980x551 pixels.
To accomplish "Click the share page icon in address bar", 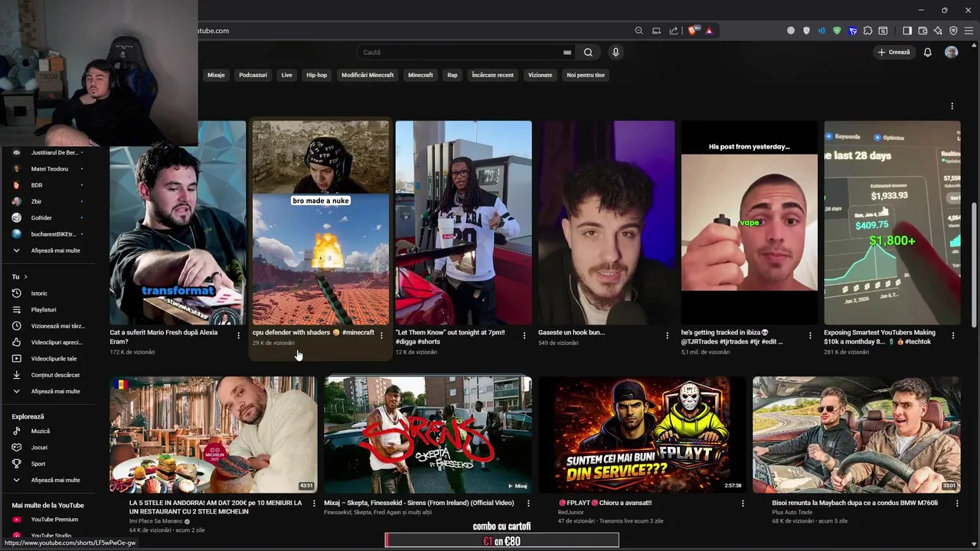I will [674, 31].
